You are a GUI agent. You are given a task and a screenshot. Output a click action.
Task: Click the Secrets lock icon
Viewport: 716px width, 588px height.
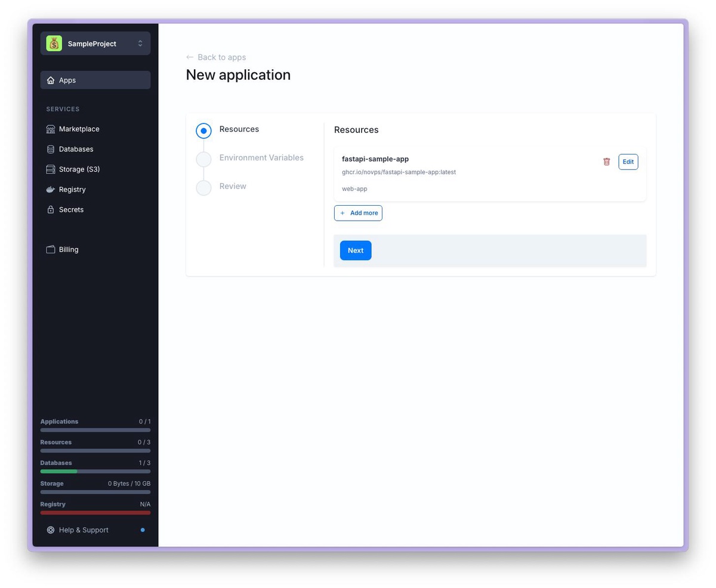point(51,210)
